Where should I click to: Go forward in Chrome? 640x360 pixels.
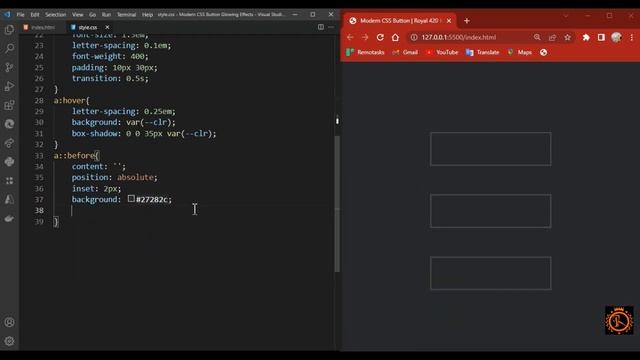pyautogui.click(x=365, y=37)
